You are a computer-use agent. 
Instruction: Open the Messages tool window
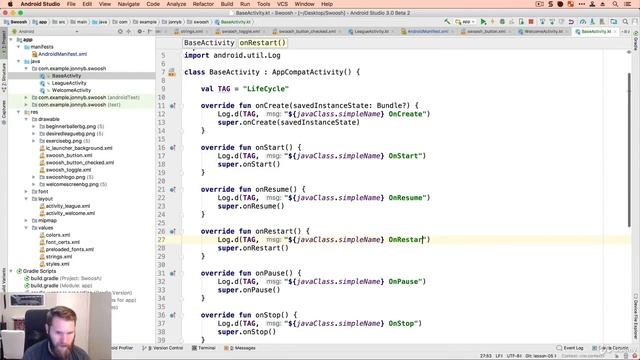click(x=240, y=348)
